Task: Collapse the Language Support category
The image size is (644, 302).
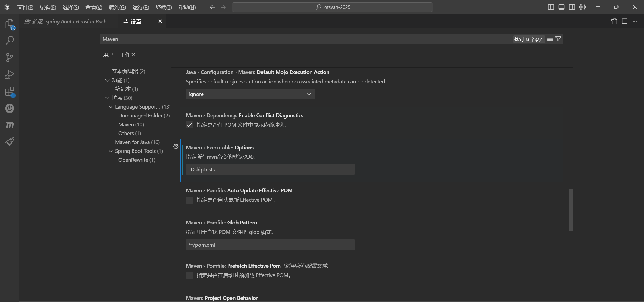Action: [111, 107]
